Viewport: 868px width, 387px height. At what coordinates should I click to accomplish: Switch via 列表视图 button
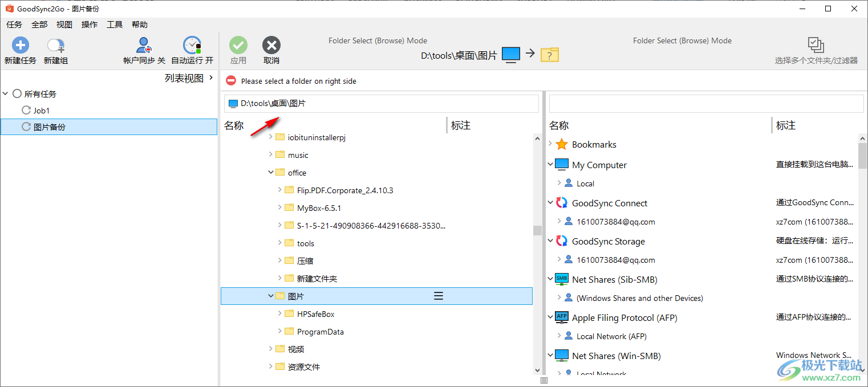pos(189,78)
